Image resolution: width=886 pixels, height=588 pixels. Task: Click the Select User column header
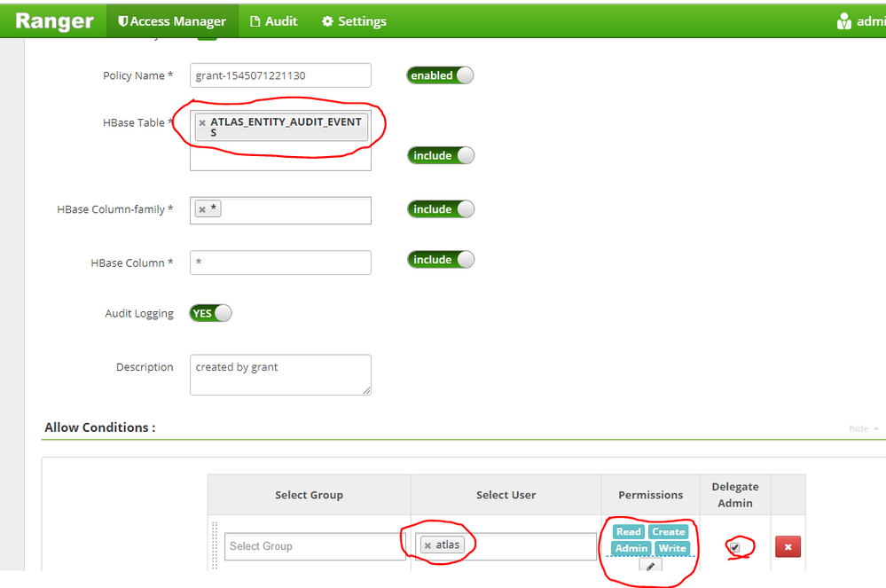506,495
